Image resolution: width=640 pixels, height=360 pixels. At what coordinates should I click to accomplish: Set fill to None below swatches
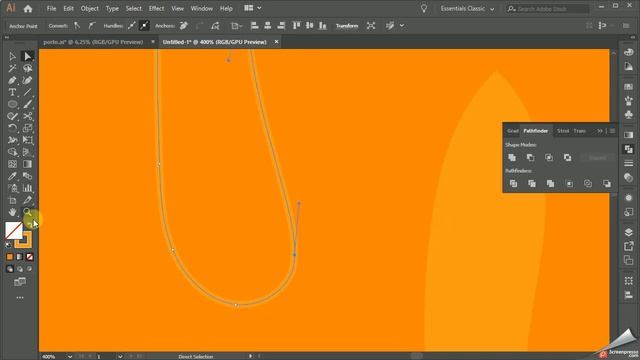pyautogui.click(x=29, y=257)
